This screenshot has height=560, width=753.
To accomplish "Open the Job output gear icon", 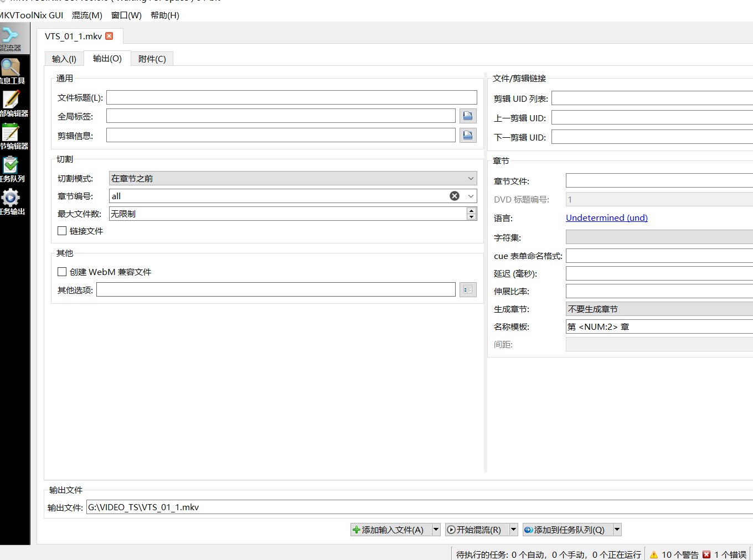I will 10,198.
